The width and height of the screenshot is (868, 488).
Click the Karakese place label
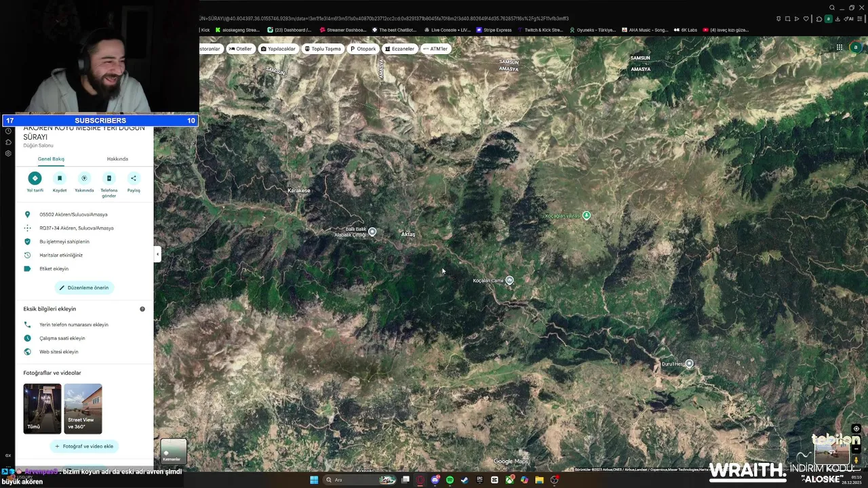point(299,190)
